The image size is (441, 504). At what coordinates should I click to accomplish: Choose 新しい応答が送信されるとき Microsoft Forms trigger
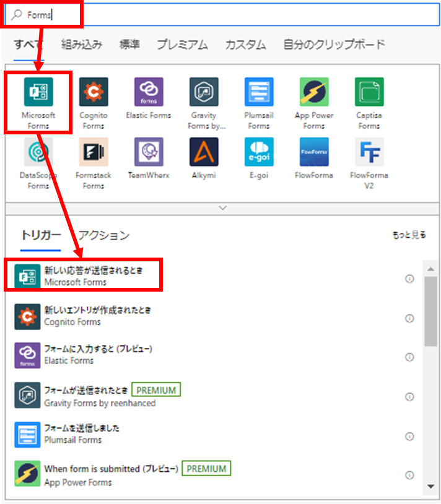click(213, 276)
